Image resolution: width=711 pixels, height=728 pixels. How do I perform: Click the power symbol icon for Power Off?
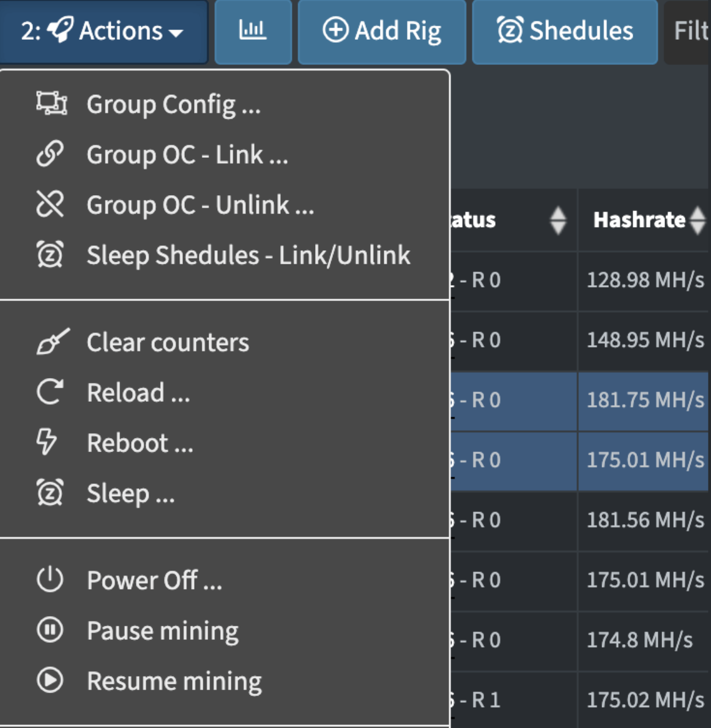click(50, 579)
